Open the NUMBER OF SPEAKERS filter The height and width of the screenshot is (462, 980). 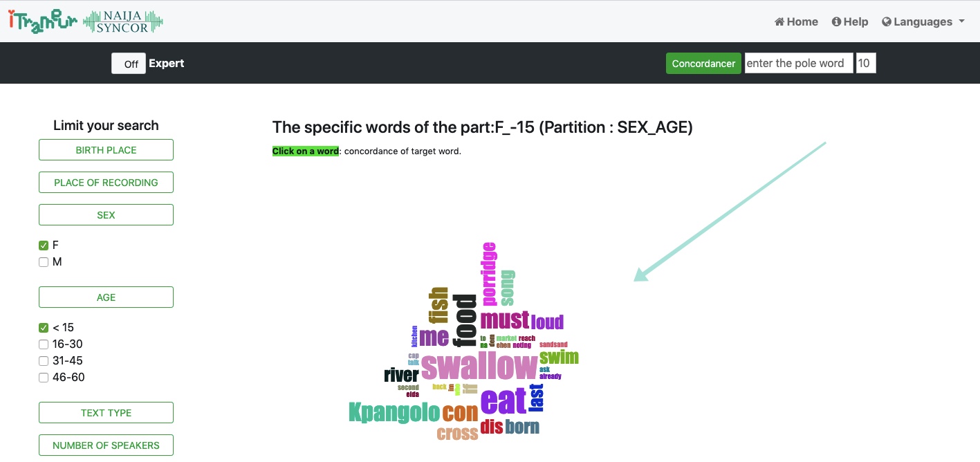106,445
